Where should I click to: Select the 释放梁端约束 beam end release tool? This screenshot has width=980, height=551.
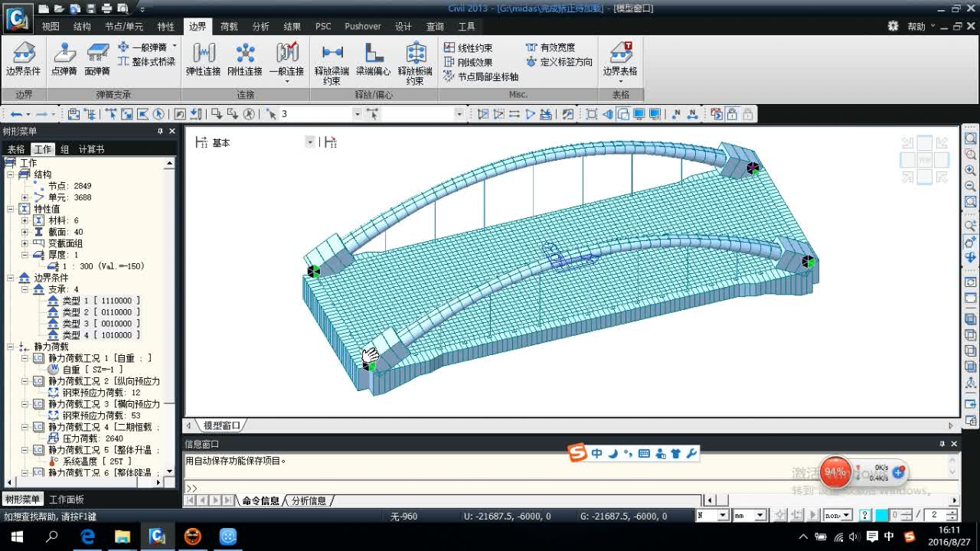tap(332, 63)
